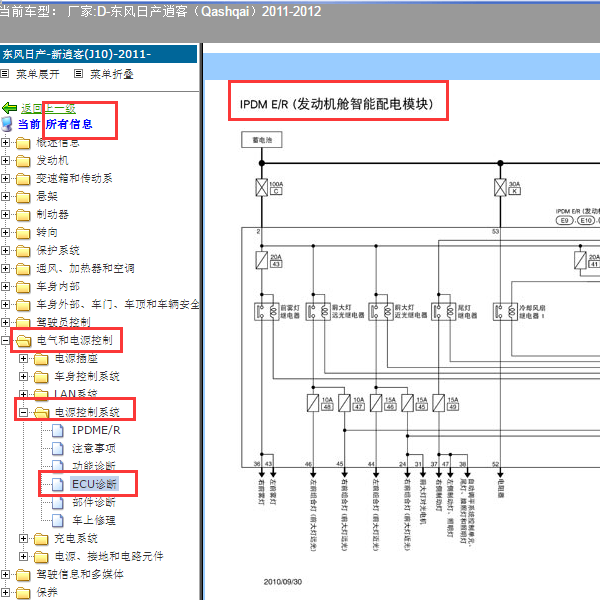Click the 东风日产-新逍客(J10)-2011- header
Screen dimensions: 600x600
pos(98,54)
